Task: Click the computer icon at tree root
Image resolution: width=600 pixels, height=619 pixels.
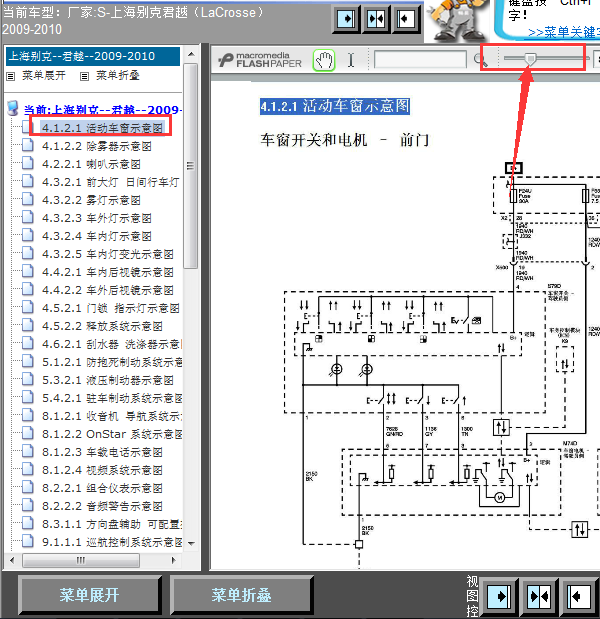Action: 13,108
